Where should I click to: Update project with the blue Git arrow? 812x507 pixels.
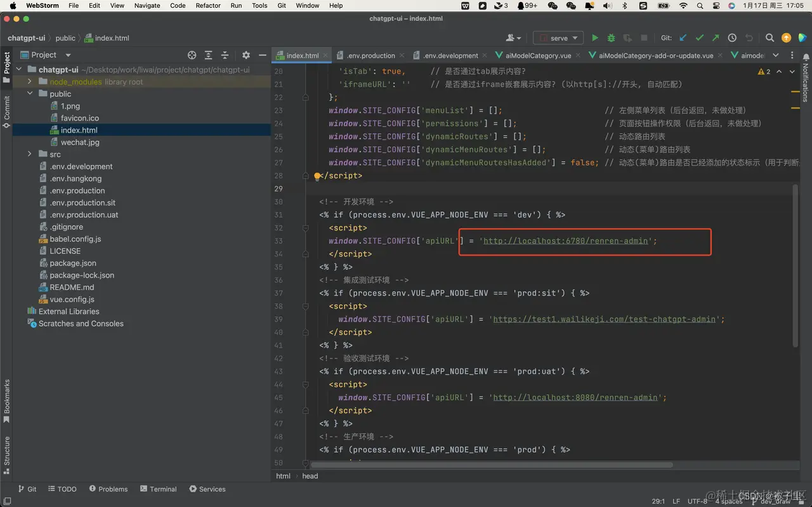(683, 38)
